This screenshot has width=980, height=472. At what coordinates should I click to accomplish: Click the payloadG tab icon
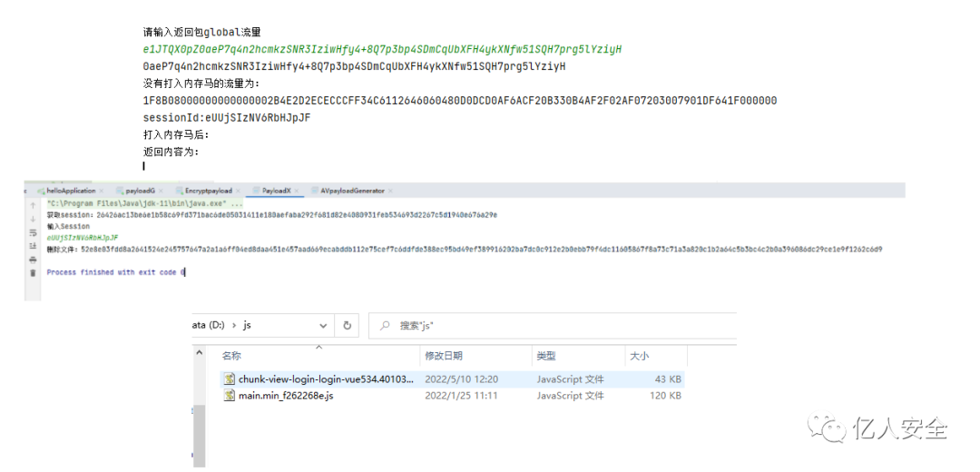click(x=121, y=191)
